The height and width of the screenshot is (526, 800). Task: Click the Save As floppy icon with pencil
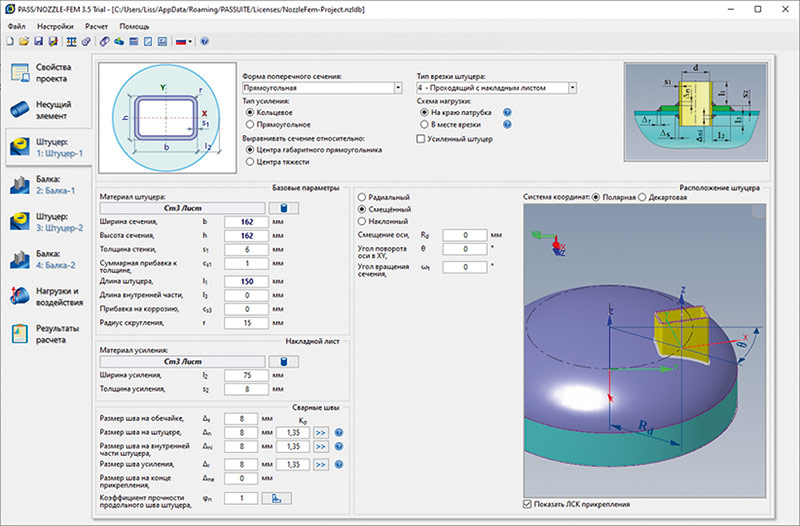point(53,42)
